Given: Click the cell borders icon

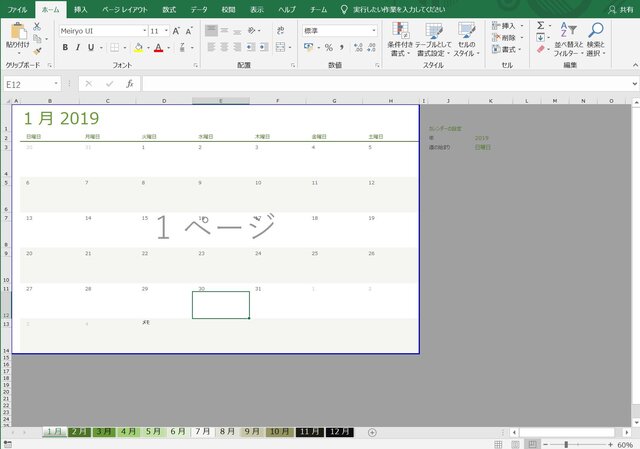Looking at the screenshot, I should pos(115,48).
